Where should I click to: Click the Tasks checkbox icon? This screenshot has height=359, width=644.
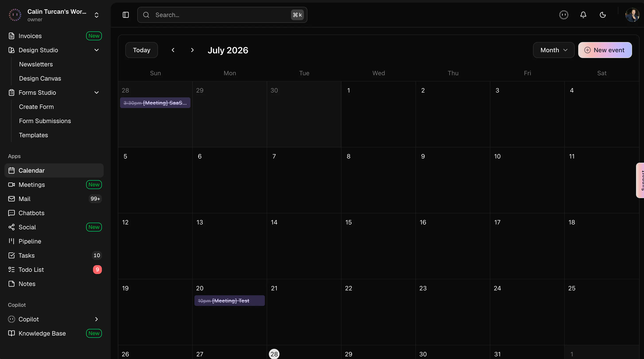(12, 255)
